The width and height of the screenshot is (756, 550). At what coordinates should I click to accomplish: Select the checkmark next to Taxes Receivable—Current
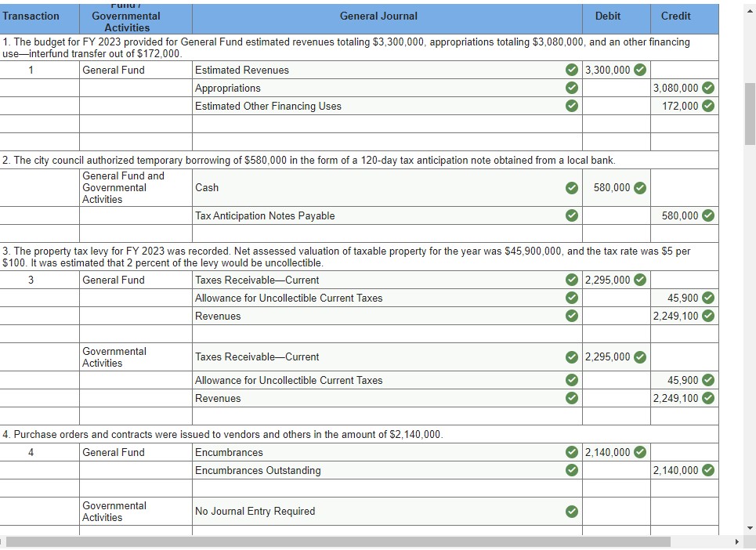coord(571,280)
